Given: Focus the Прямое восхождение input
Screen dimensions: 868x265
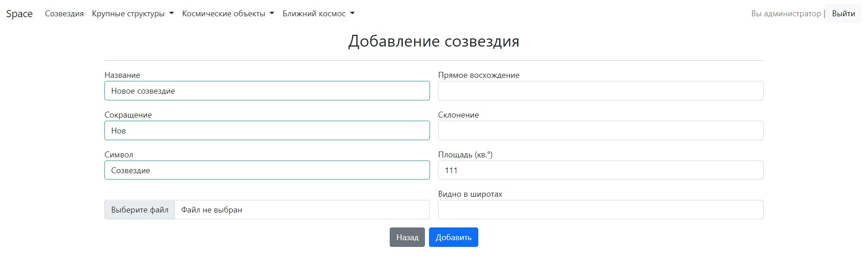Looking at the screenshot, I should [601, 91].
